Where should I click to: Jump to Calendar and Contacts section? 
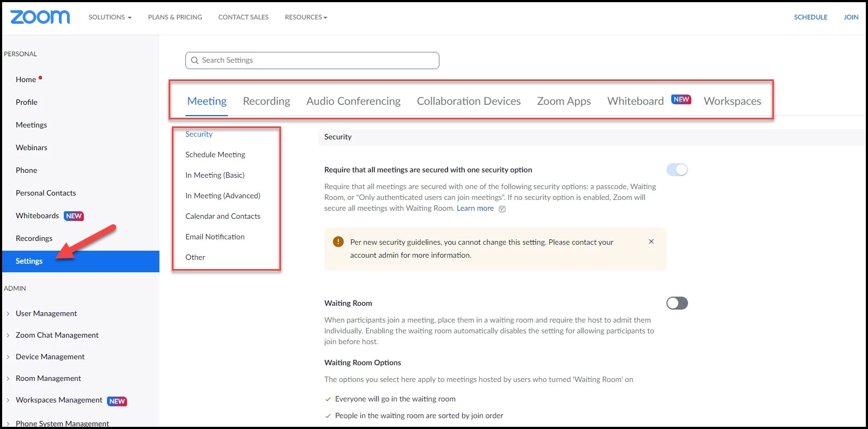point(223,216)
